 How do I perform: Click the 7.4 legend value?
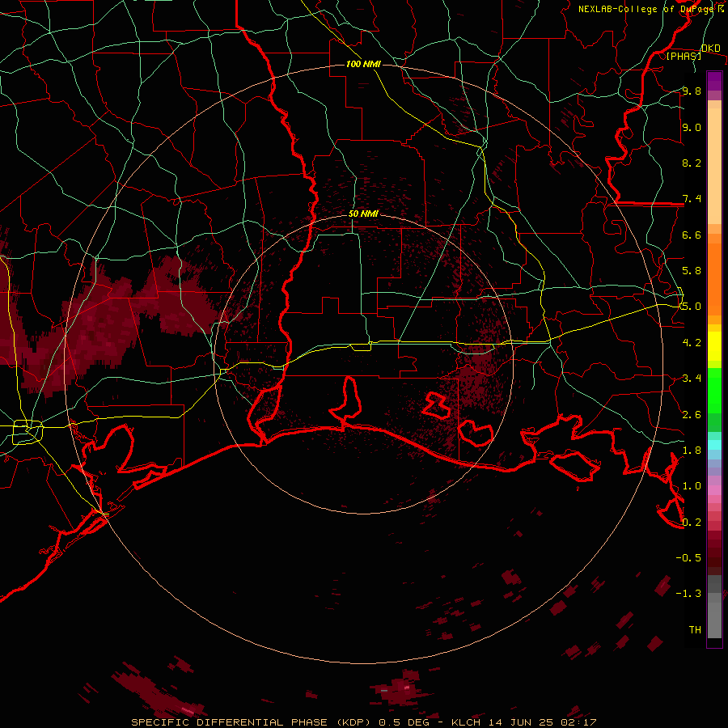pyautogui.click(x=692, y=199)
